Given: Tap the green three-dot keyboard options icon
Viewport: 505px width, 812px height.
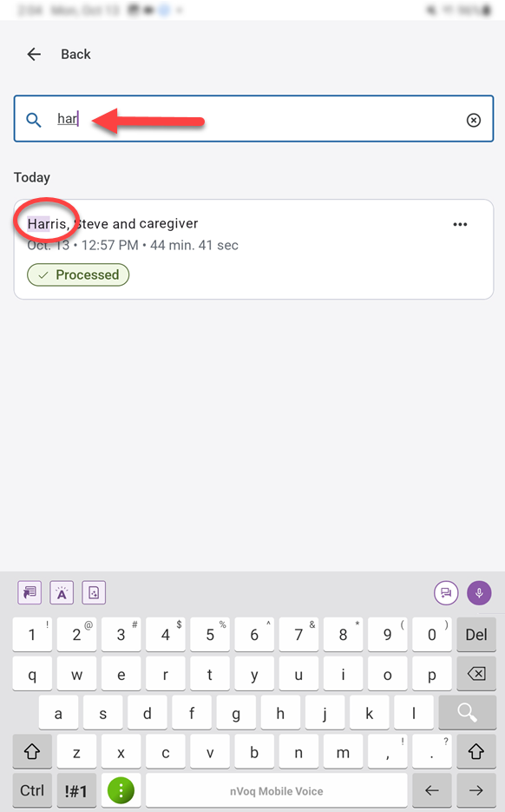Looking at the screenshot, I should click(121, 790).
